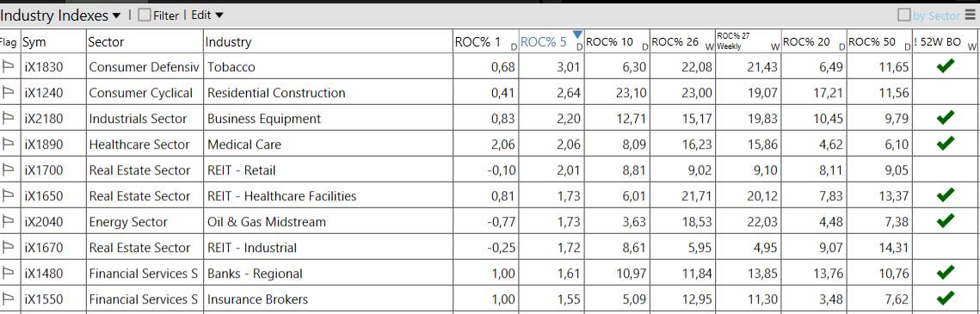Screen dimensions: 980x314
Task: Toggle the by Sector checkbox
Action: [903, 15]
